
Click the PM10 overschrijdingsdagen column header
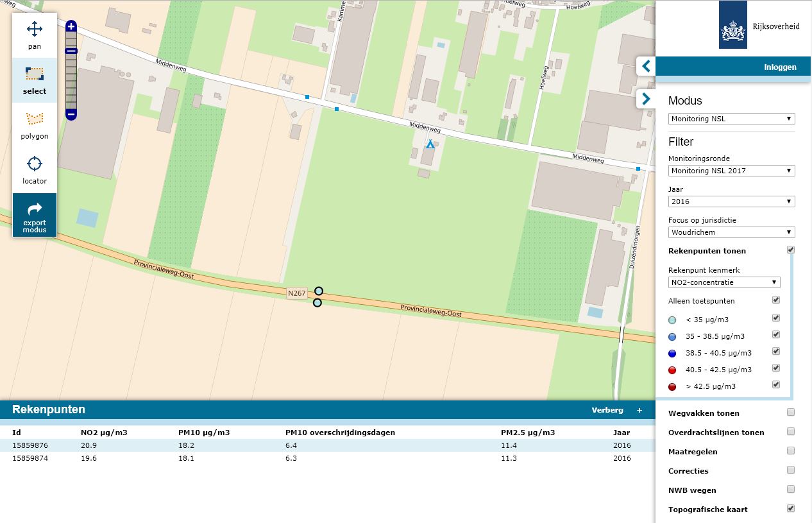pos(340,433)
